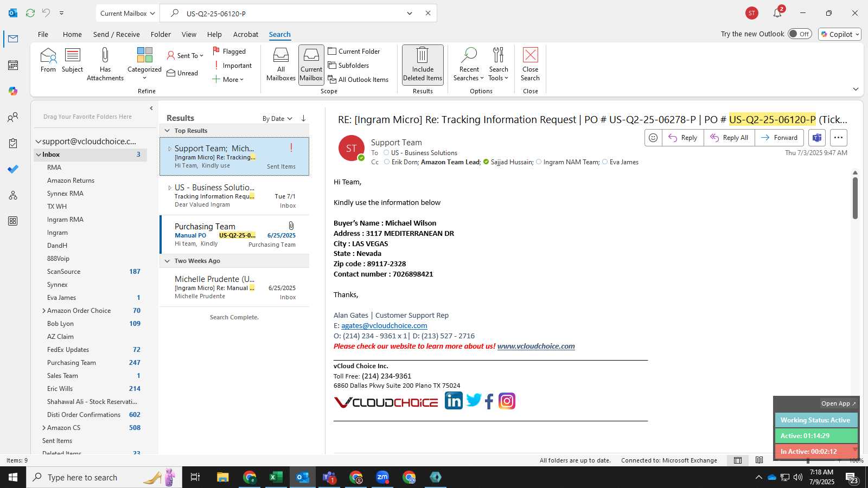The height and width of the screenshot is (488, 868).
Task: Switch to Normal view in status bar
Action: tap(738, 460)
